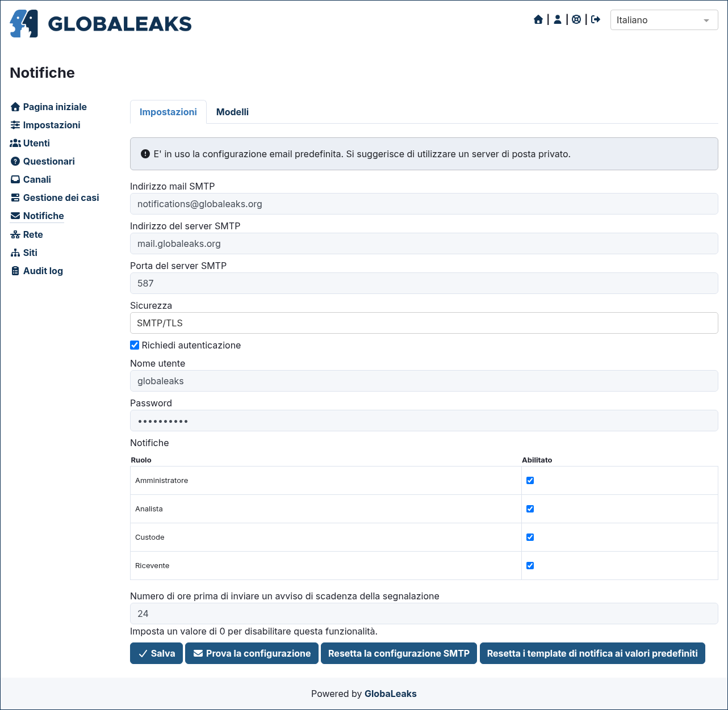Toggle Richiedi autenticazione checkbox

pos(135,345)
